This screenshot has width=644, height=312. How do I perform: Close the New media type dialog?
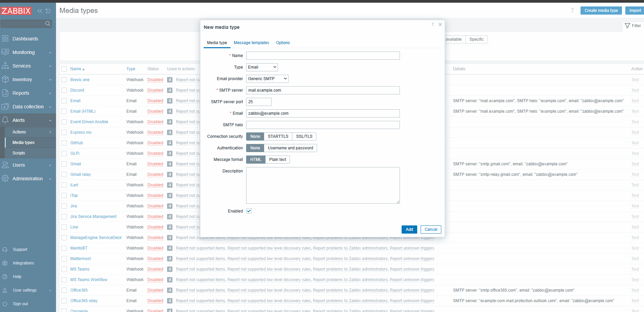click(x=440, y=24)
